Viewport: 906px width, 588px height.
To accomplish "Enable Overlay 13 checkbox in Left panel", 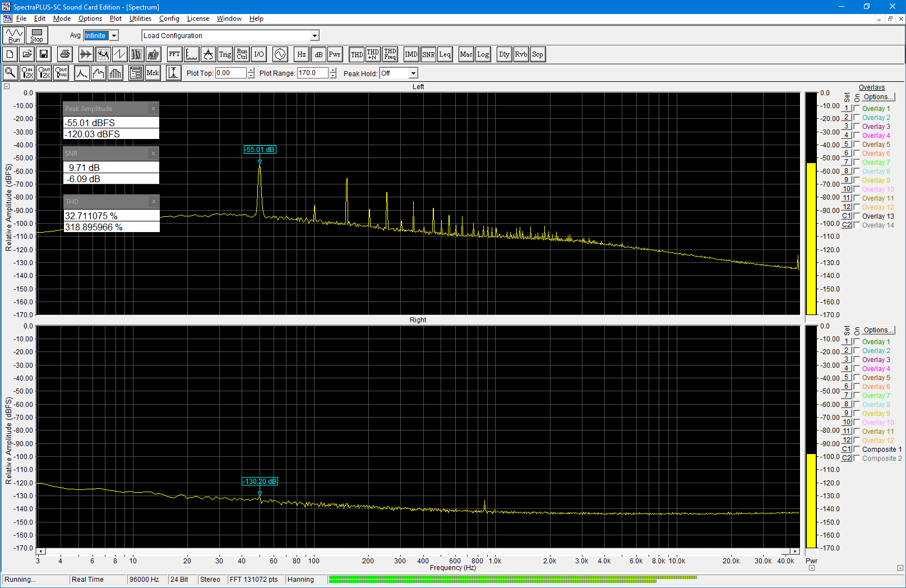I will pos(857,216).
